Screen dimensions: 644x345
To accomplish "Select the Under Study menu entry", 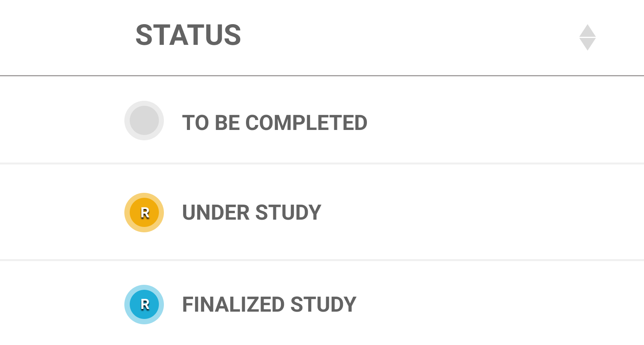I will [251, 212].
